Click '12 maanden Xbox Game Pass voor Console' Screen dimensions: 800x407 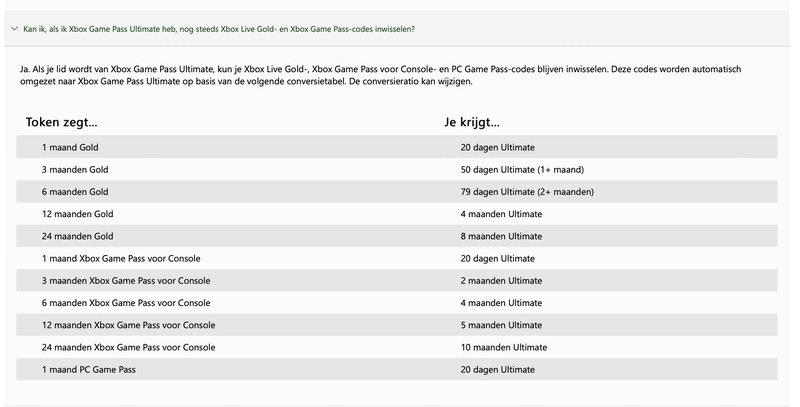pyautogui.click(x=129, y=325)
